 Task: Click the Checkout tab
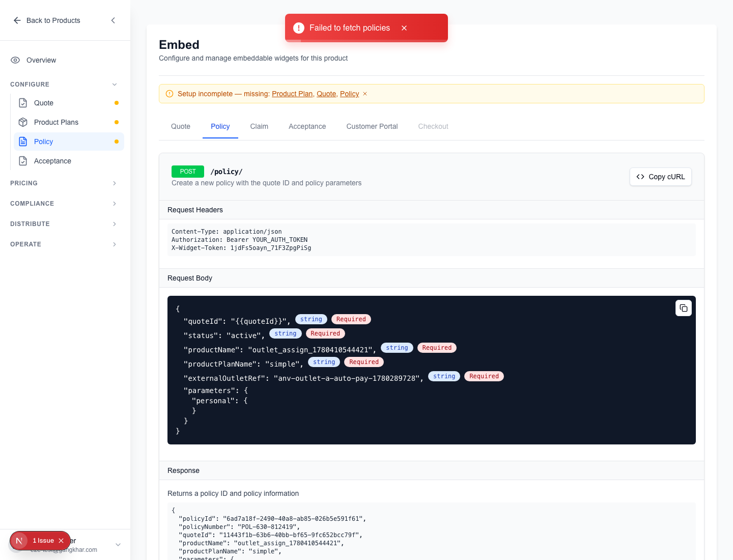pyautogui.click(x=433, y=126)
